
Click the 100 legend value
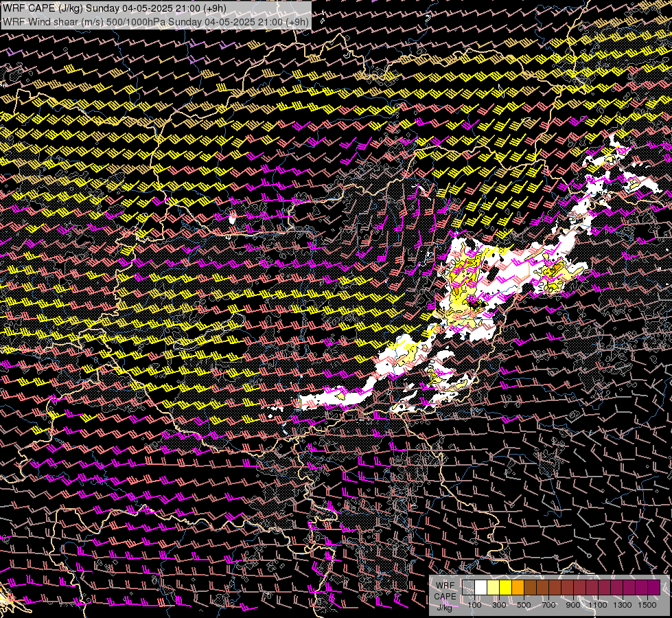[x=474, y=605]
